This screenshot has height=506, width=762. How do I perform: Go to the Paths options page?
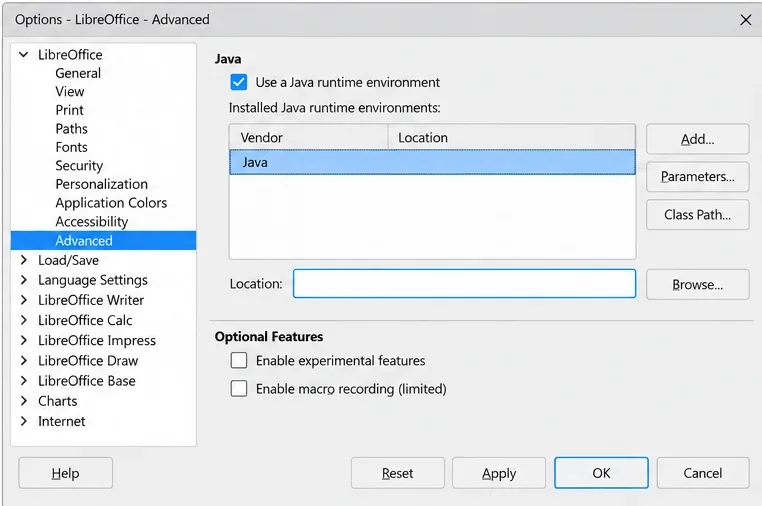coord(71,129)
